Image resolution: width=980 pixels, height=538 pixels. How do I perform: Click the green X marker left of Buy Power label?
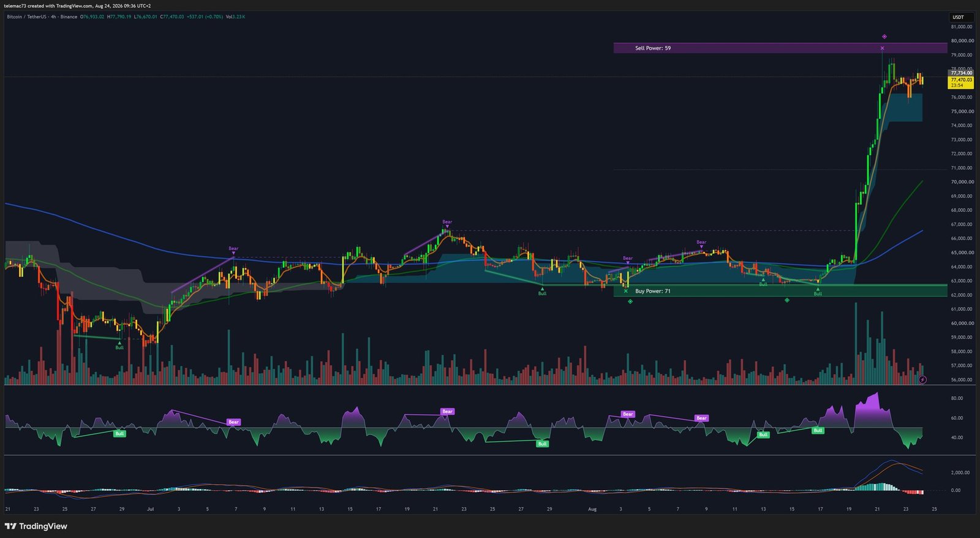point(625,291)
